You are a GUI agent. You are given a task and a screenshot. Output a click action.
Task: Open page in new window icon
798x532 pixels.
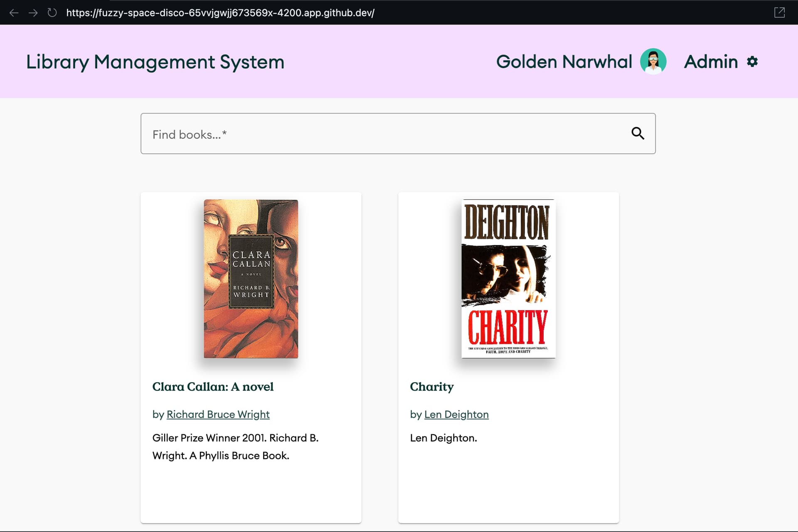pyautogui.click(x=779, y=12)
